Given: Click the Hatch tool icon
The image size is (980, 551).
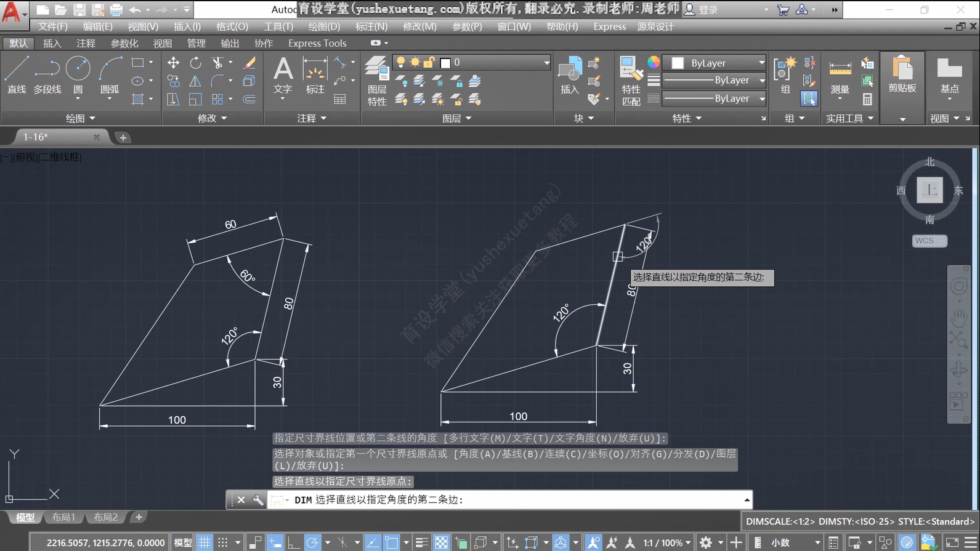Looking at the screenshot, I should point(138,99).
